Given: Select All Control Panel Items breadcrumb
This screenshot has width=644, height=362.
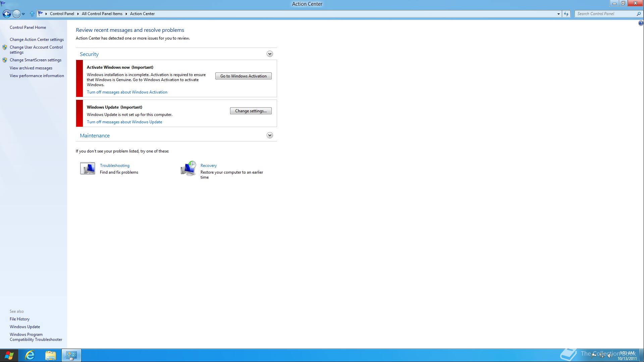Looking at the screenshot, I should pyautogui.click(x=102, y=14).
